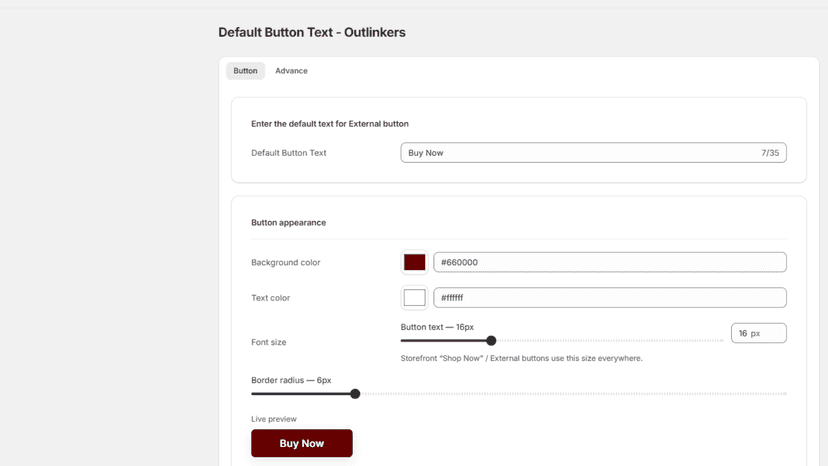Click the 'Background color' label

point(286,262)
